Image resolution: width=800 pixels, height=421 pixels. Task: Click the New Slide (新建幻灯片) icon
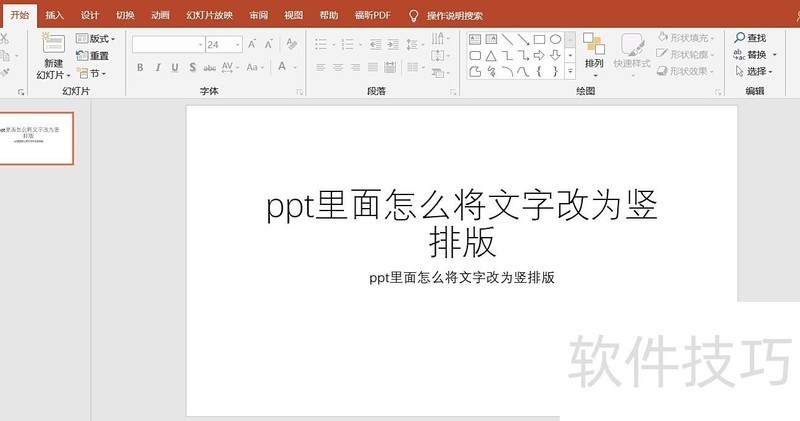point(53,46)
